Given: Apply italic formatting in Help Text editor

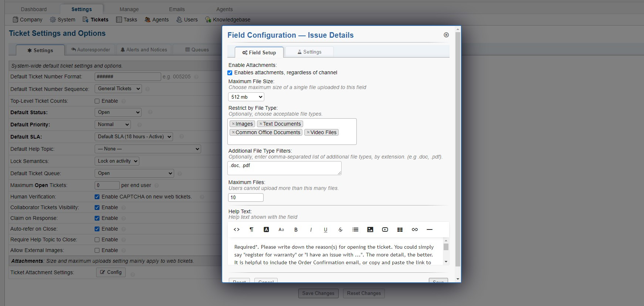Looking at the screenshot, I should click(311, 229).
